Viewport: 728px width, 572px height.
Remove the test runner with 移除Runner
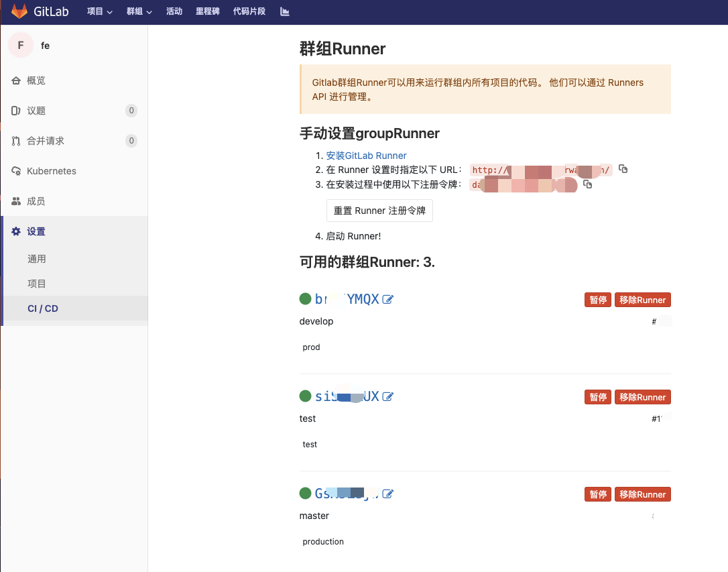click(643, 397)
